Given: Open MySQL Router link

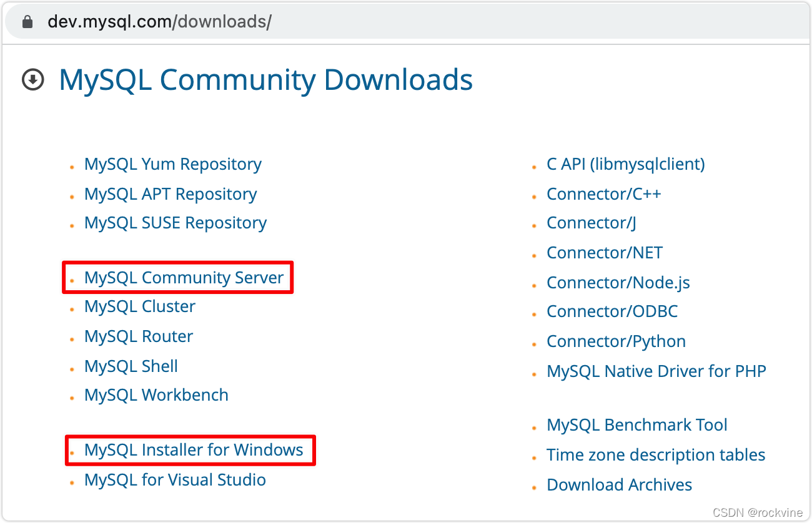Looking at the screenshot, I should (139, 336).
